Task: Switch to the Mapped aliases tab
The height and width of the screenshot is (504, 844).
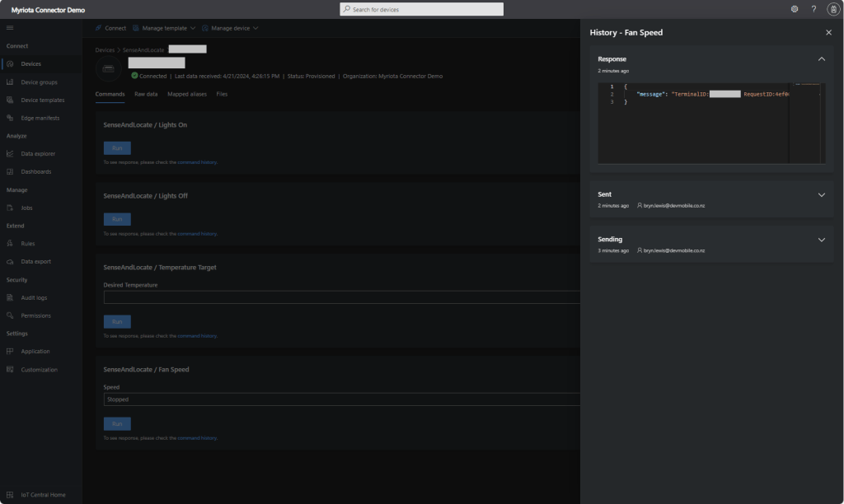Action: point(187,95)
